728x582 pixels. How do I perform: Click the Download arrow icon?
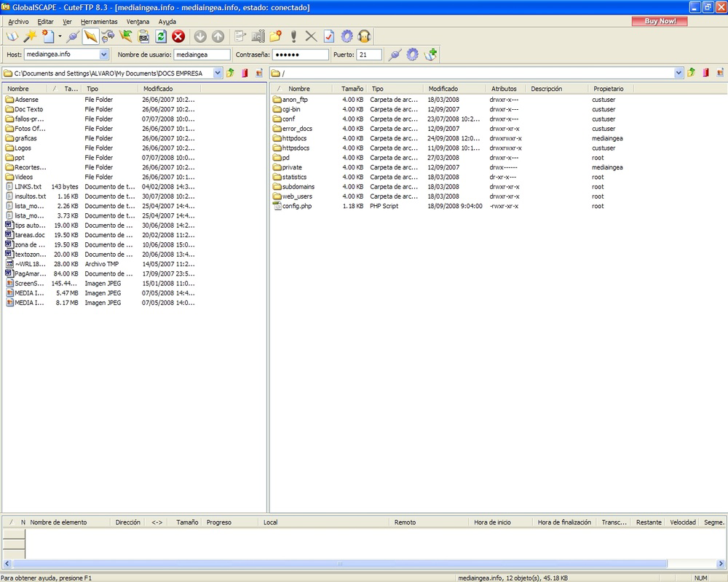click(x=200, y=36)
